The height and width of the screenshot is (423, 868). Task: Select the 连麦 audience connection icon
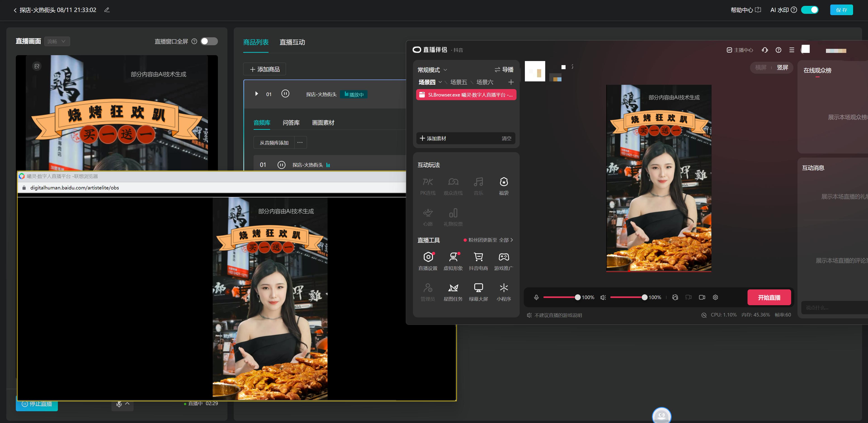[452, 185]
